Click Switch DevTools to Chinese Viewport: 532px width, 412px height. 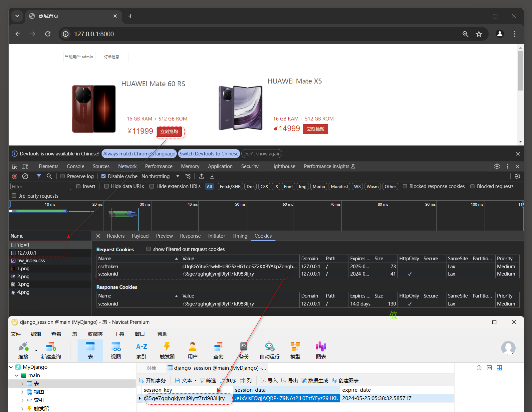point(209,154)
